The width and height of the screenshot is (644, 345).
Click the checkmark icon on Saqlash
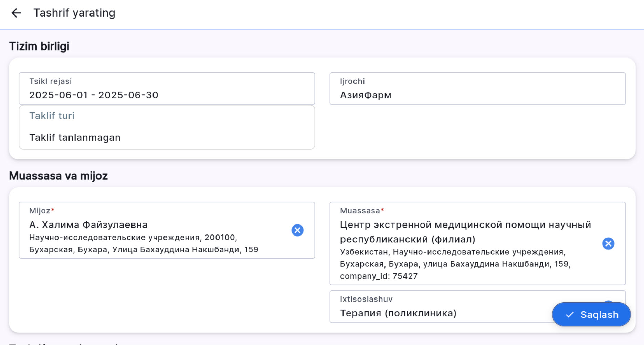coord(570,315)
